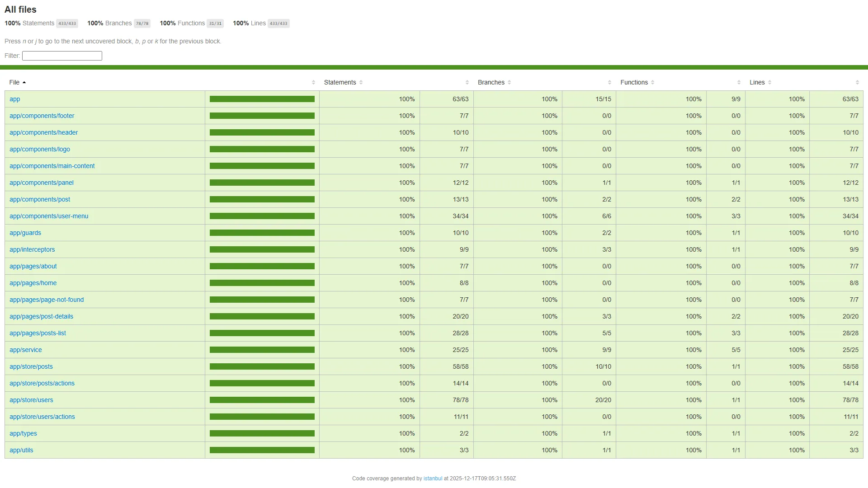Viewport: 868px width, 488px height.
Task: Open the app/components/user-menu folder report
Action: coord(49,216)
